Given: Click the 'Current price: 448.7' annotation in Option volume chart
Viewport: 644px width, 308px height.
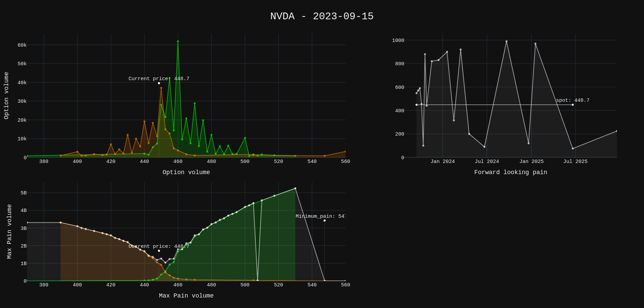Looking at the screenshot, I should pos(159,79).
